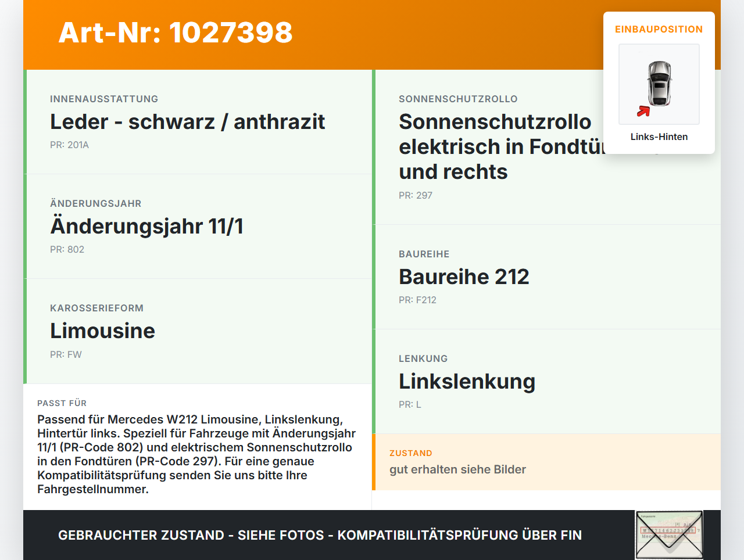Click the Fahrzeugschein envelope graphic

point(668,534)
